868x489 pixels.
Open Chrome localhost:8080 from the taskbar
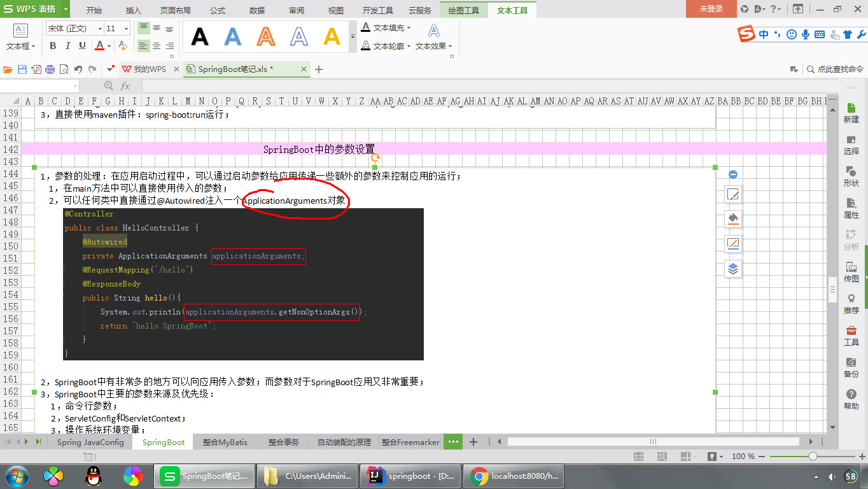[x=514, y=476]
